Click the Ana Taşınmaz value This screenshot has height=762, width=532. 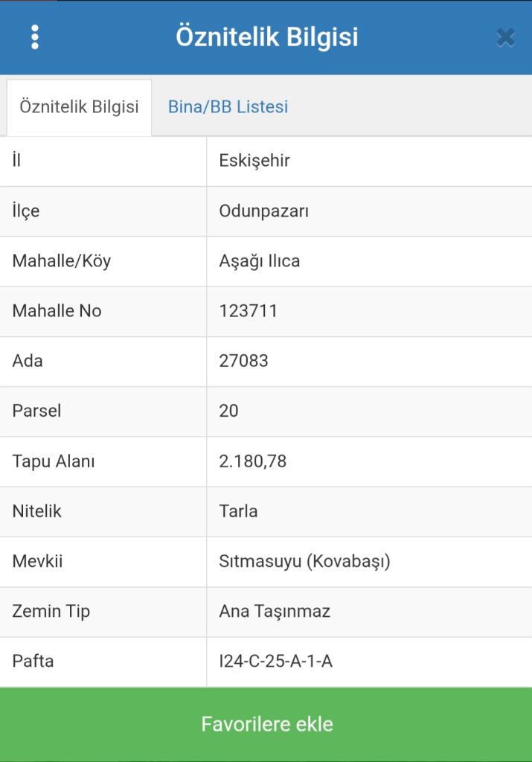point(275,612)
